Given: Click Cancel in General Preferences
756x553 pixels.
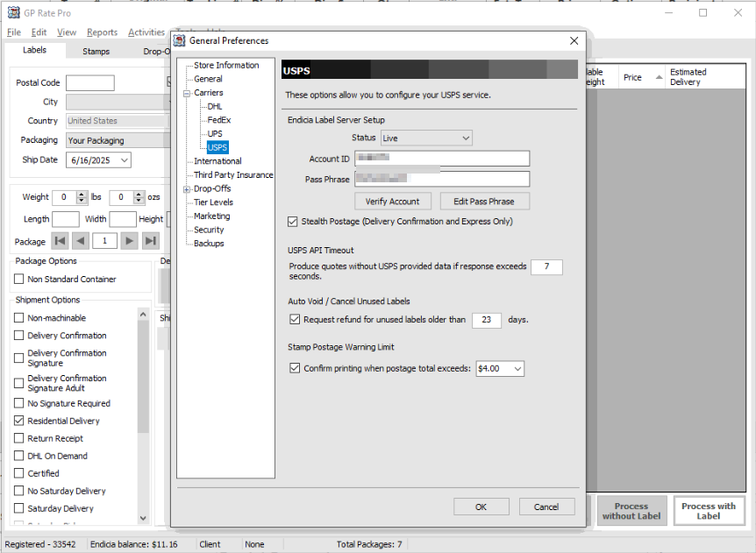Looking at the screenshot, I should pyautogui.click(x=546, y=507).
